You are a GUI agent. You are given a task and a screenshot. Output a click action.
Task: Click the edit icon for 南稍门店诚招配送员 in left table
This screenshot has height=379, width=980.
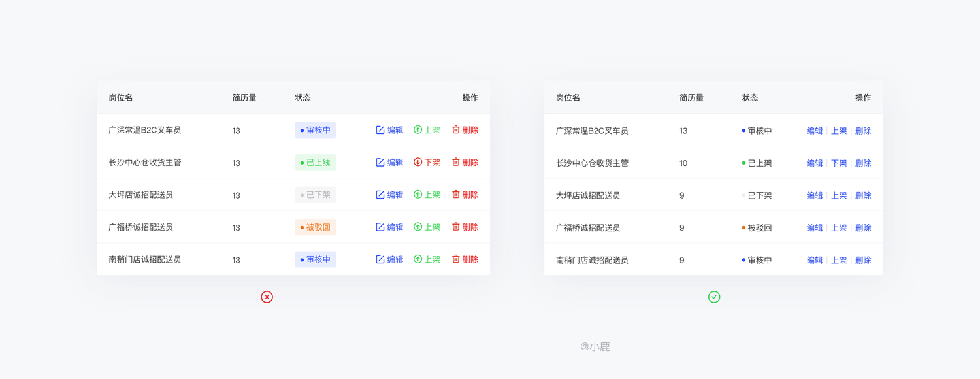[x=380, y=259]
